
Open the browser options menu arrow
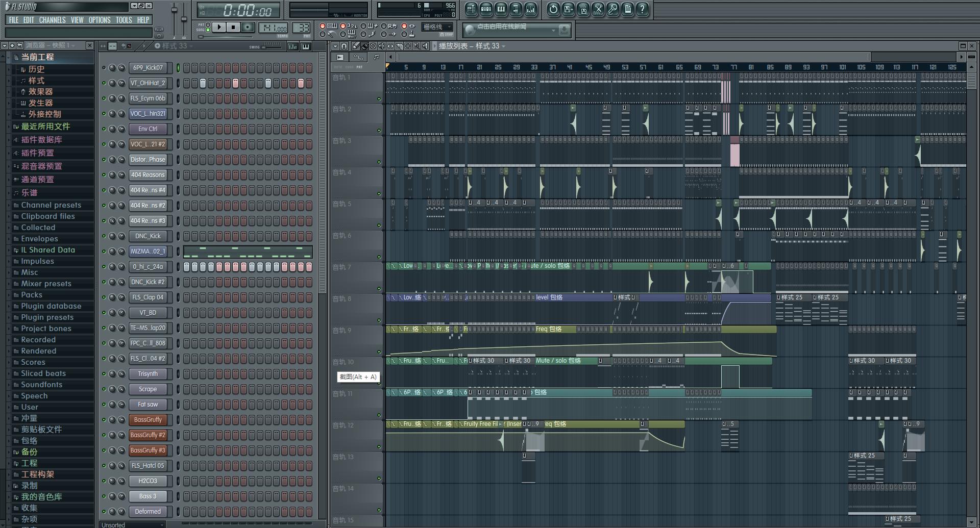coord(4,46)
